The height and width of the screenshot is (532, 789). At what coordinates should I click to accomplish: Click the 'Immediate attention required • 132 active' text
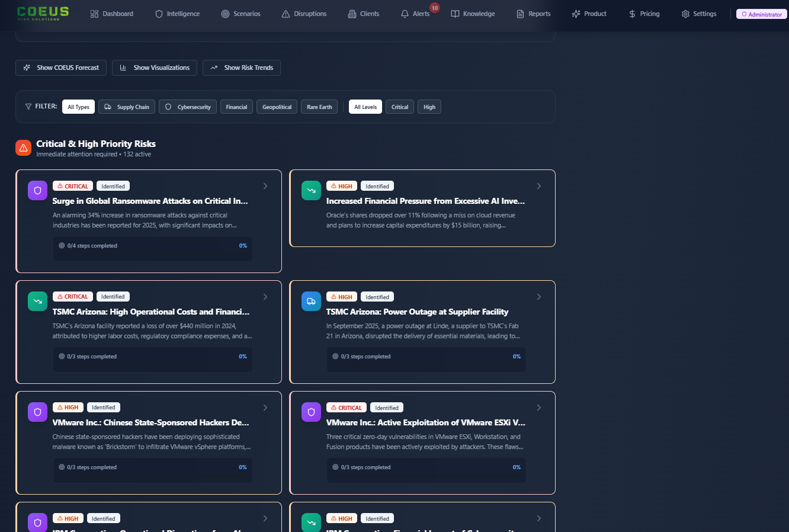(94, 154)
